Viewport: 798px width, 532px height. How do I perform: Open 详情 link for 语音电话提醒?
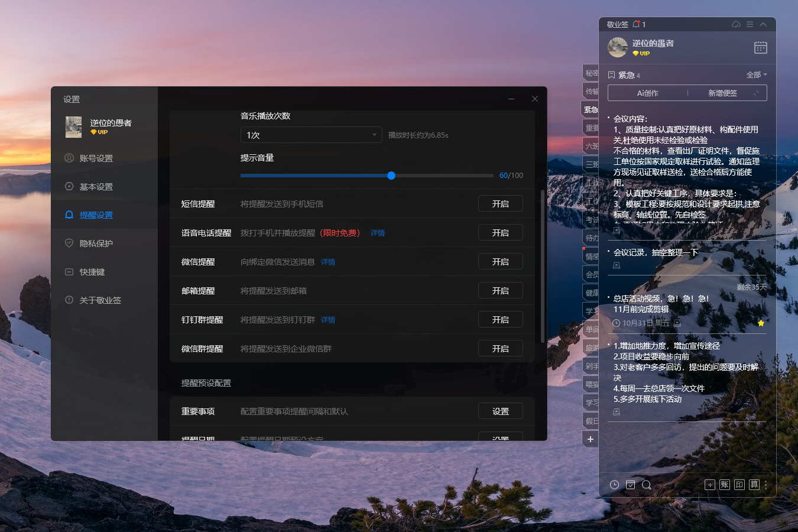coord(378,233)
